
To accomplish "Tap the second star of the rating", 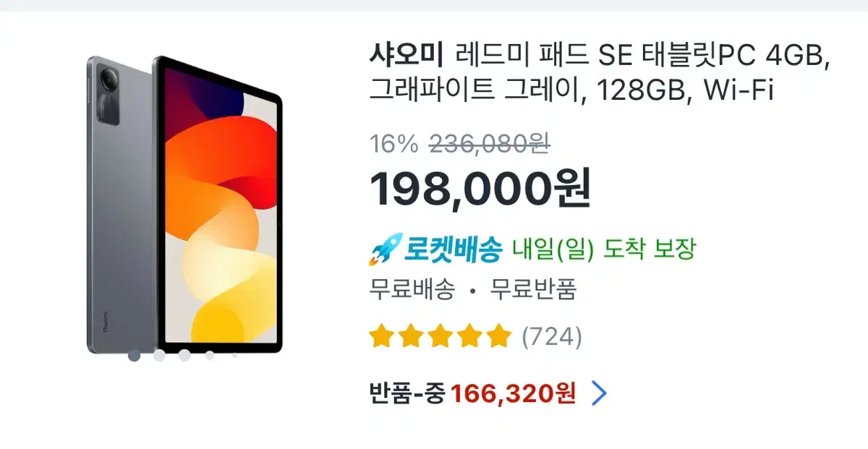I will pos(410,336).
